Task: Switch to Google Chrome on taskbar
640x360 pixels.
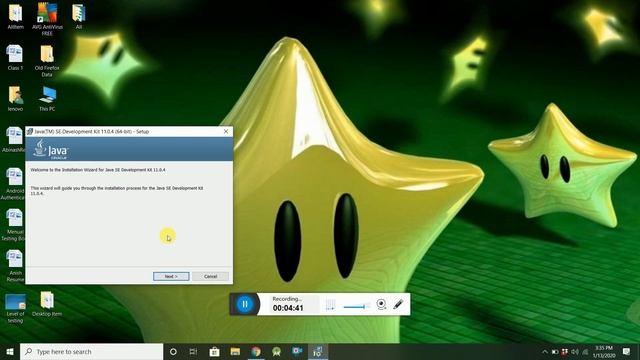Action: coord(256,351)
